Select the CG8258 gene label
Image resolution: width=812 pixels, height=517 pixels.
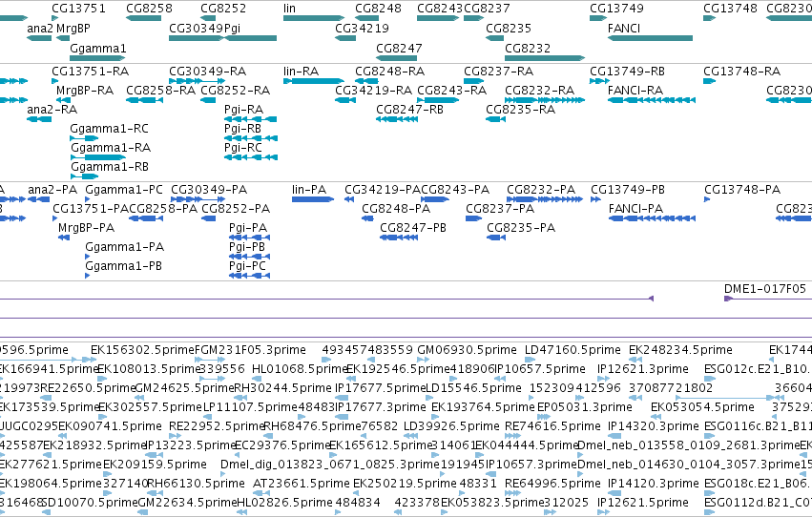point(149,9)
